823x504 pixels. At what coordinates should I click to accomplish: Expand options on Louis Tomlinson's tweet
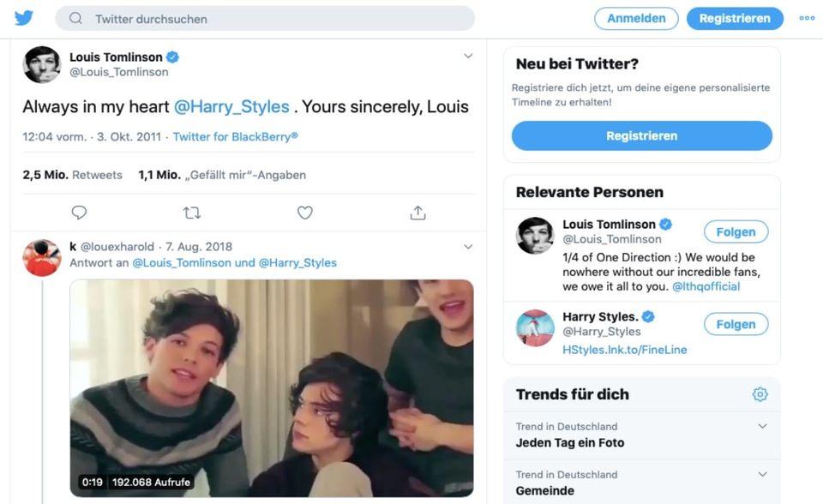pyautogui.click(x=468, y=57)
